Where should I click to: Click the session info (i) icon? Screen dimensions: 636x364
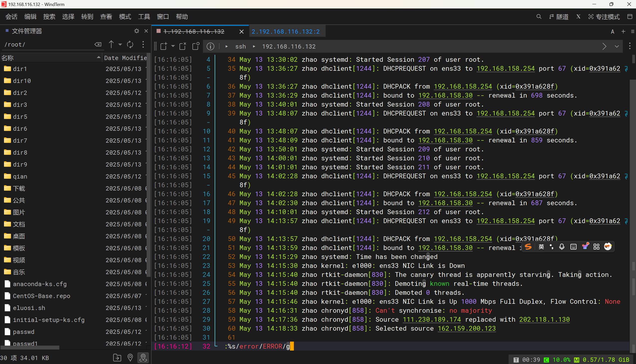[x=210, y=46]
